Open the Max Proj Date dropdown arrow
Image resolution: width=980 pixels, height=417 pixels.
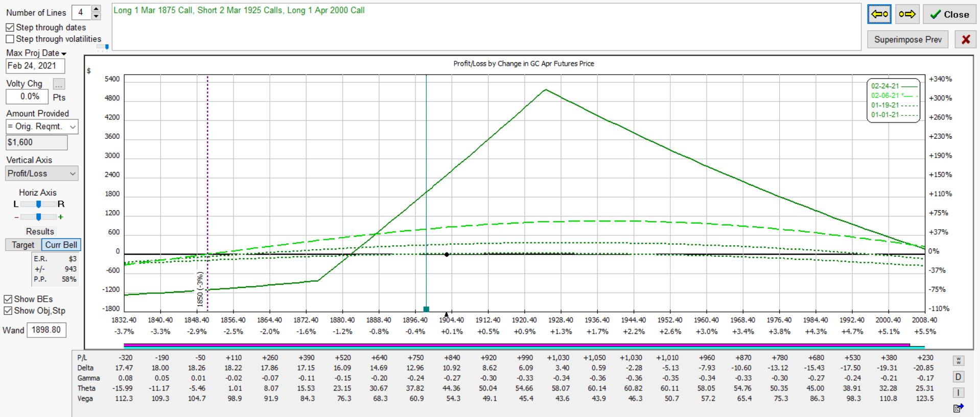64,54
